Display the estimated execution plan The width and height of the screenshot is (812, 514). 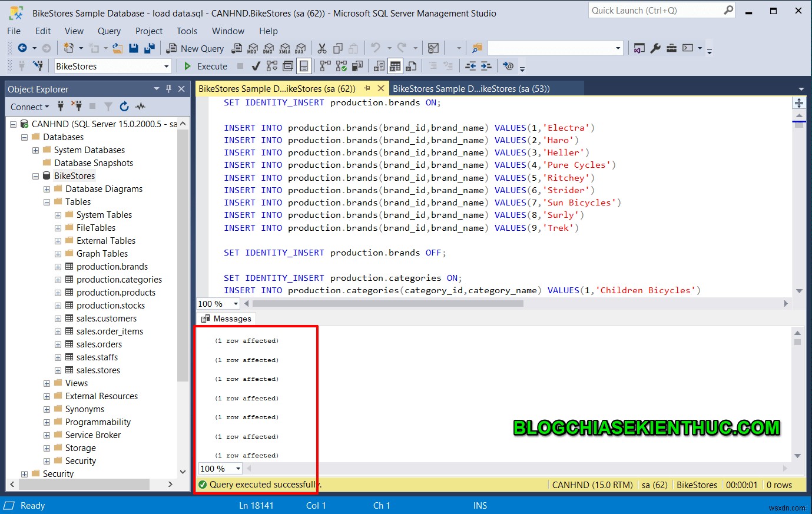point(270,66)
